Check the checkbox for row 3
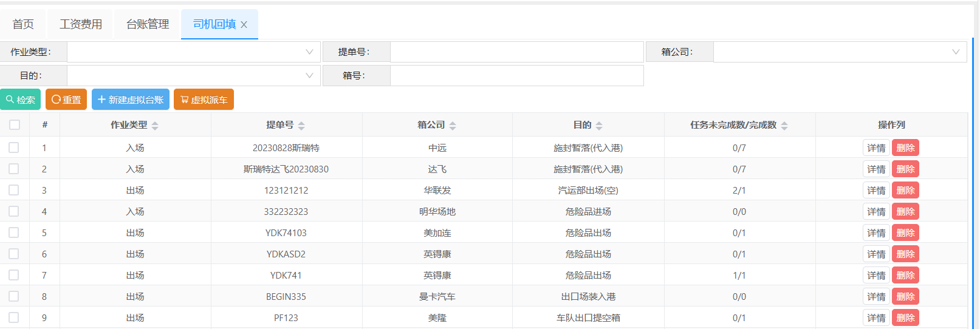 [14, 190]
